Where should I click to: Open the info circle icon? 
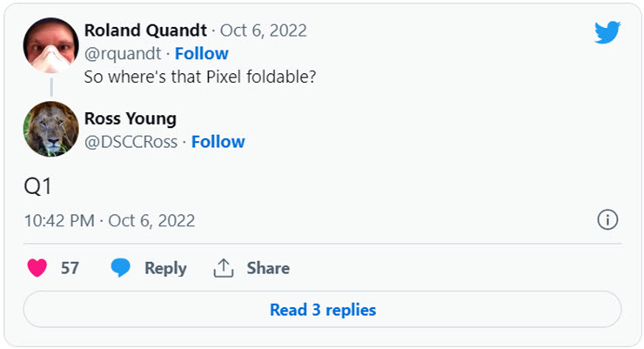coord(607,220)
